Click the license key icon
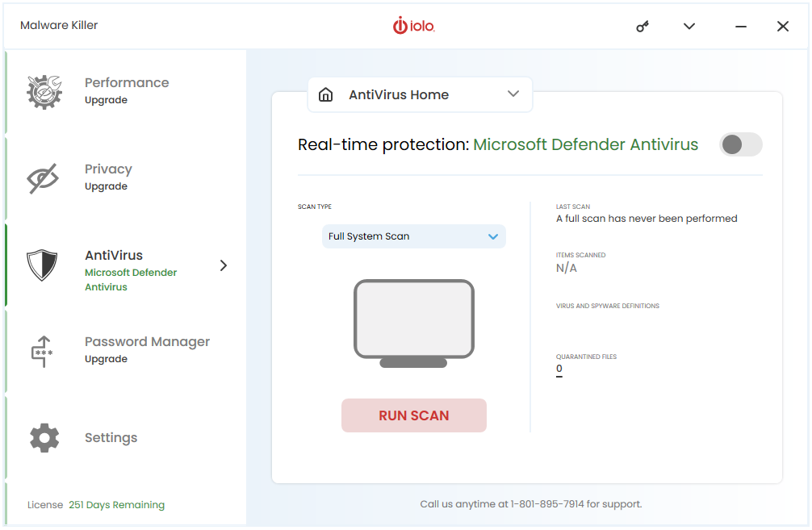Viewport: 812px width, 530px height. coord(642,27)
